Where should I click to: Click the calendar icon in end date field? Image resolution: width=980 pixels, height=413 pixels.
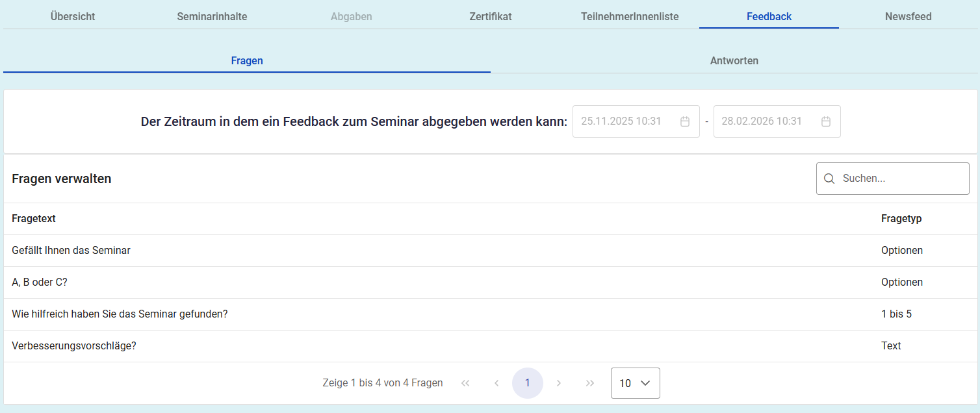pyautogui.click(x=825, y=121)
